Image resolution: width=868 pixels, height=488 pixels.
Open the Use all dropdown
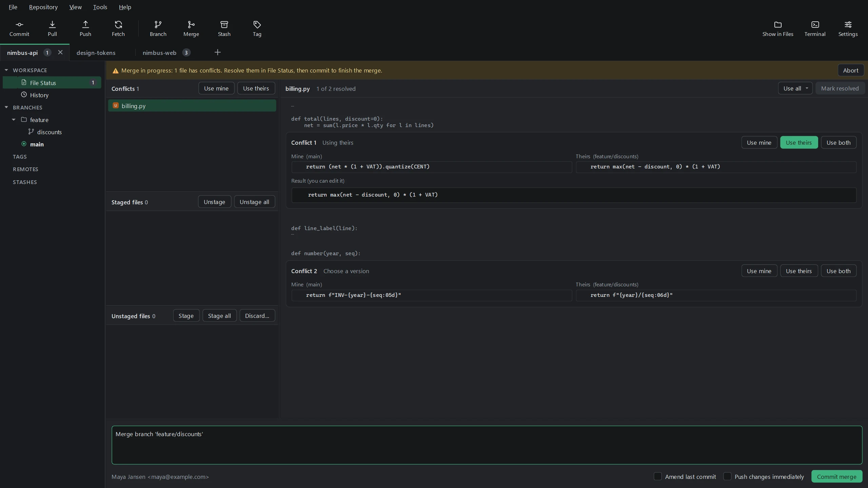click(x=795, y=88)
